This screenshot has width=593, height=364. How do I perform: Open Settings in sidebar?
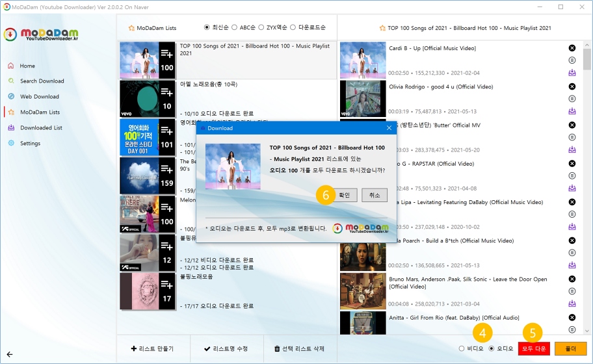(31, 143)
